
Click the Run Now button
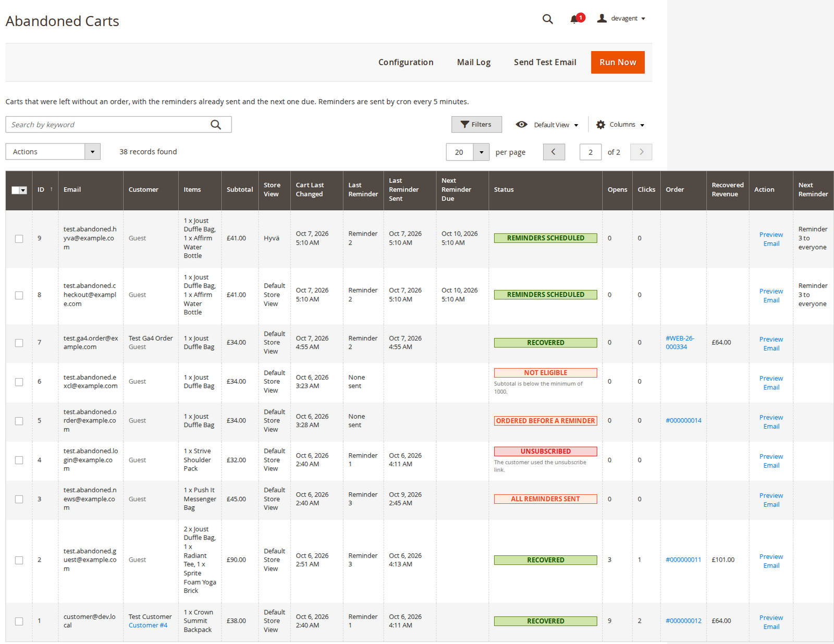pos(618,62)
